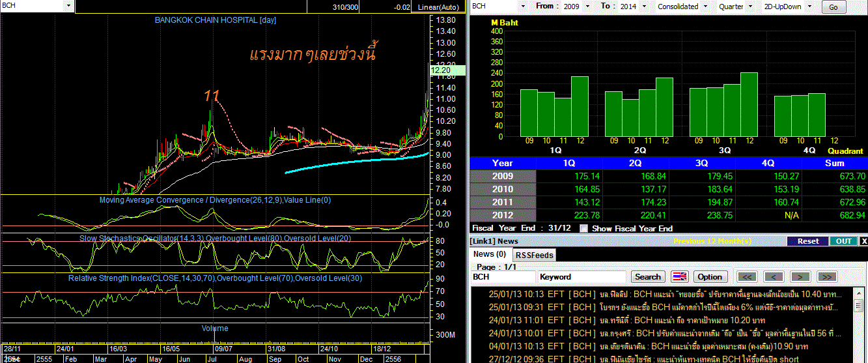Image resolution: width=868 pixels, height=363 pixels.
Task: Tick the Show Fiscal Year End checkbox
Action: point(583,229)
